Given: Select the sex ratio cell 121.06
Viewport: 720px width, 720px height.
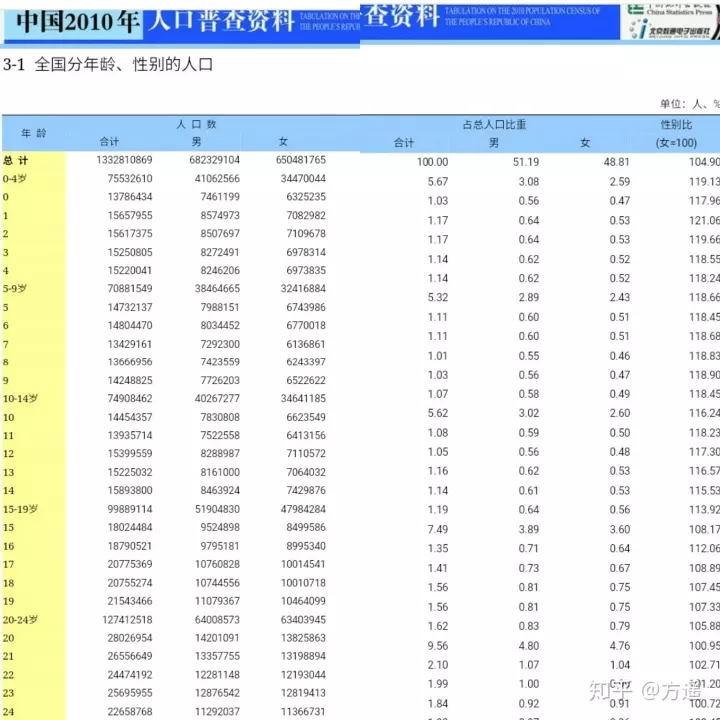Looking at the screenshot, I should click(x=704, y=220).
